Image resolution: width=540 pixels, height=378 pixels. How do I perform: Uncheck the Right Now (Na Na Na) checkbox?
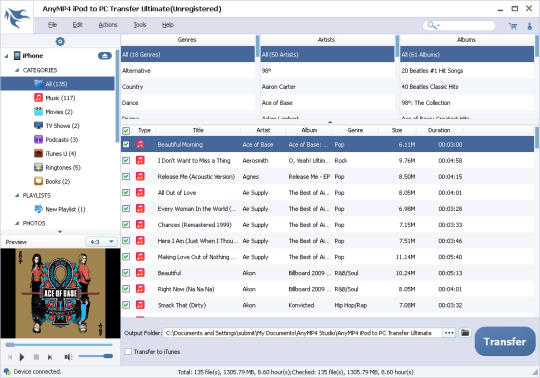click(126, 289)
